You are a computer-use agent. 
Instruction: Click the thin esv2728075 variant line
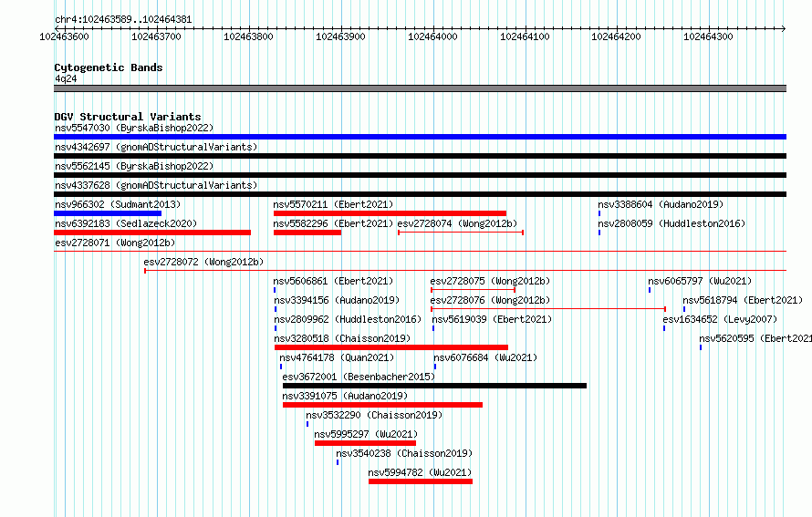coord(473,290)
